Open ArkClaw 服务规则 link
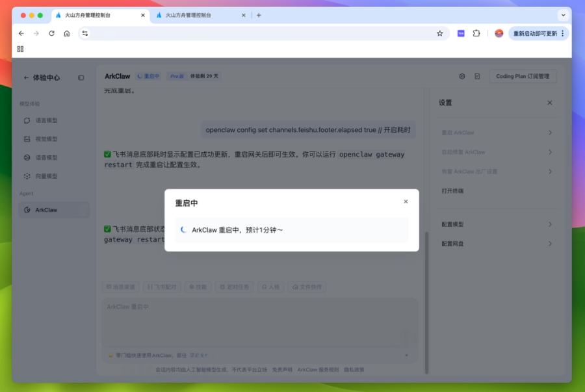 pos(318,370)
